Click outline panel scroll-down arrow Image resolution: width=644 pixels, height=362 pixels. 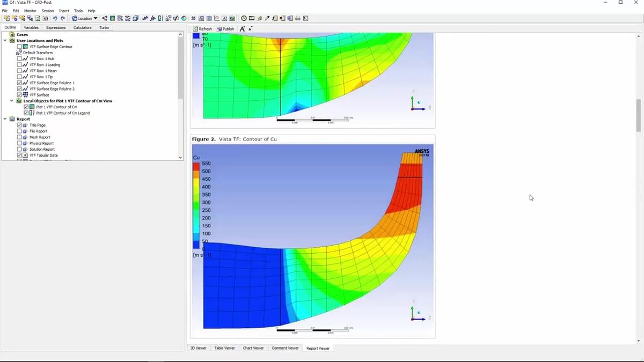click(x=180, y=157)
